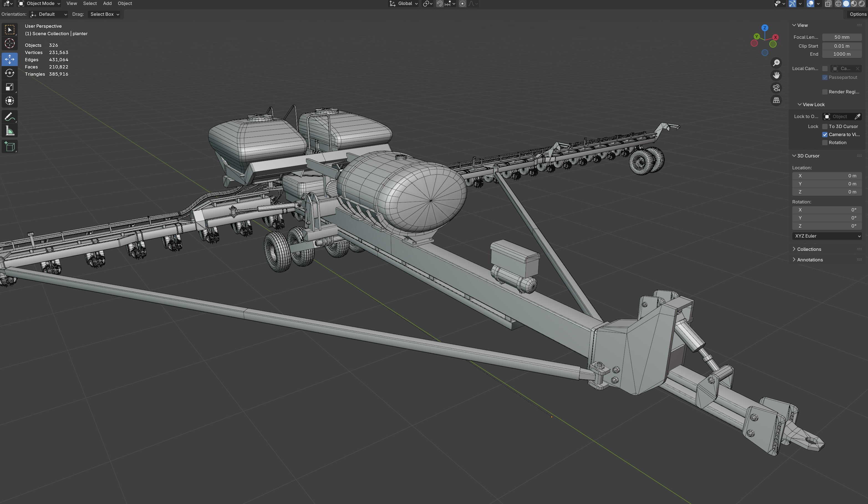Disable Camera to View checkbox

(824, 135)
